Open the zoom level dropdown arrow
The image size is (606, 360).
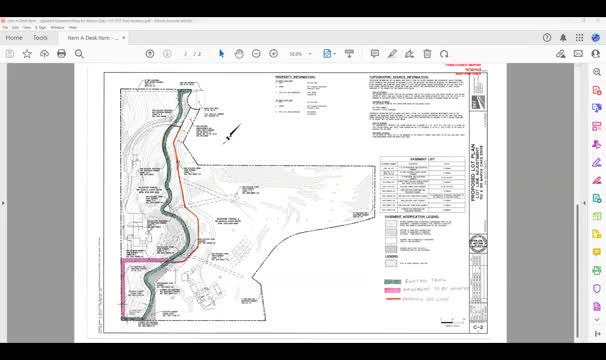[x=310, y=54]
